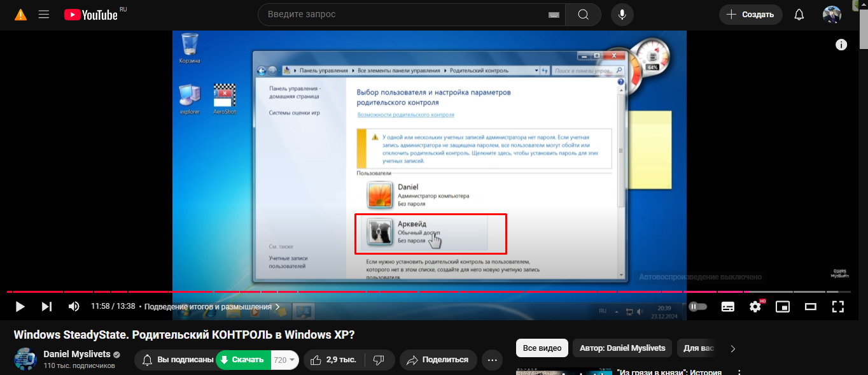Show more filter chips with the arrow
This screenshot has width=868, height=375.
pyautogui.click(x=733, y=348)
